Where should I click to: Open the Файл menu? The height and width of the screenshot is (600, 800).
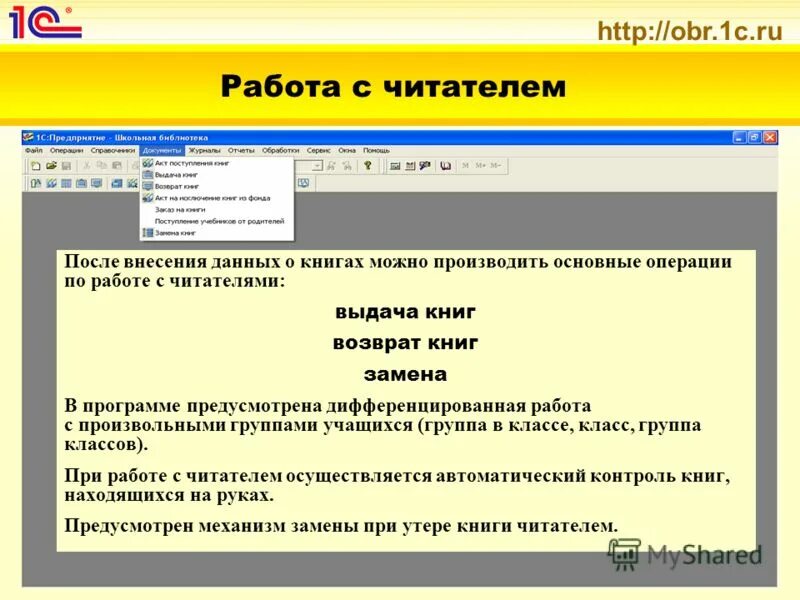(x=34, y=151)
